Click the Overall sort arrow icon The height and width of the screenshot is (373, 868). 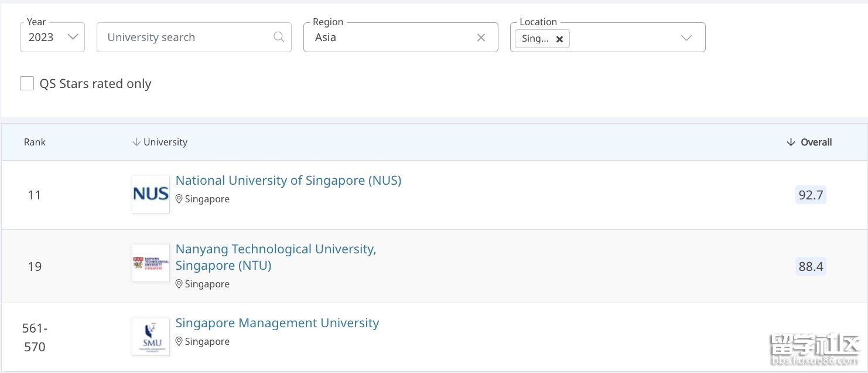(791, 142)
